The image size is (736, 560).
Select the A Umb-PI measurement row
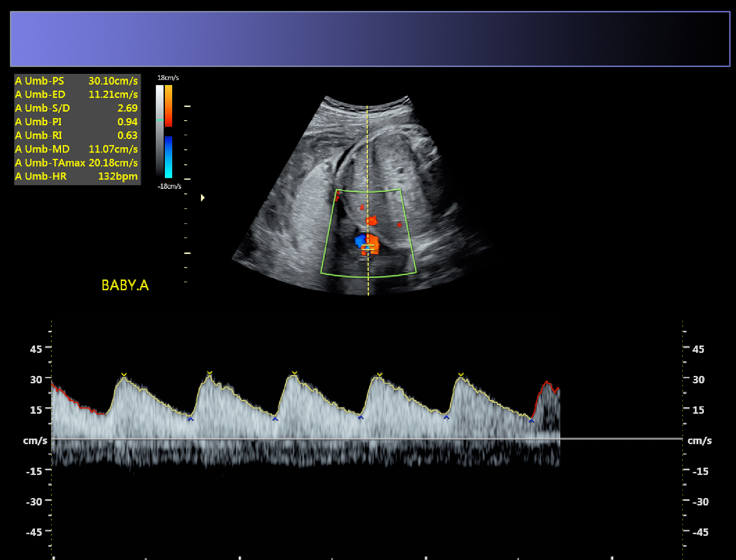pyautogui.click(x=77, y=122)
